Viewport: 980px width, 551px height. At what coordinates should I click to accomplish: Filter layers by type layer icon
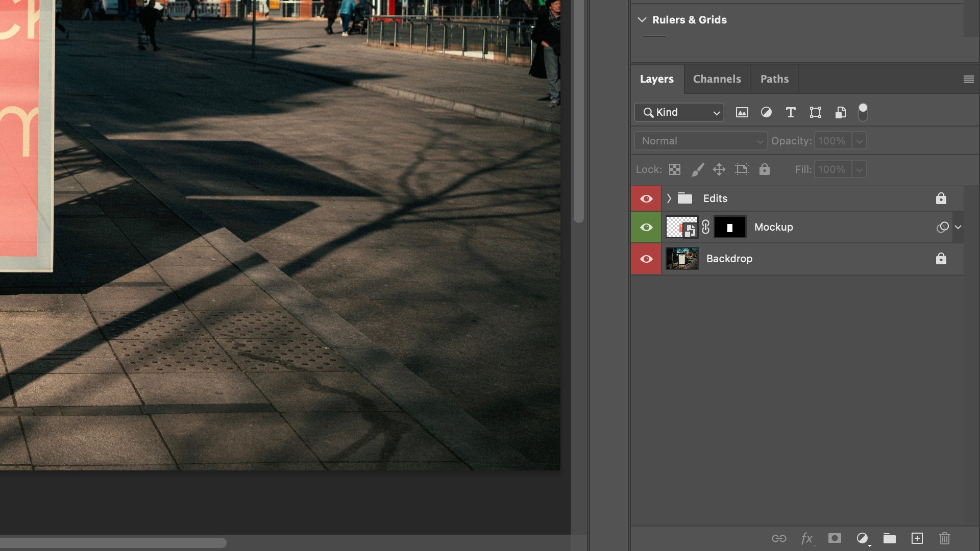(x=791, y=112)
